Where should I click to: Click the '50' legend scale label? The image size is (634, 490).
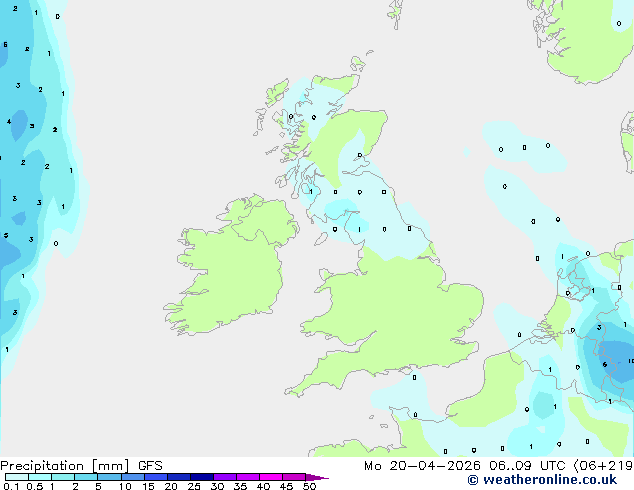(309, 486)
